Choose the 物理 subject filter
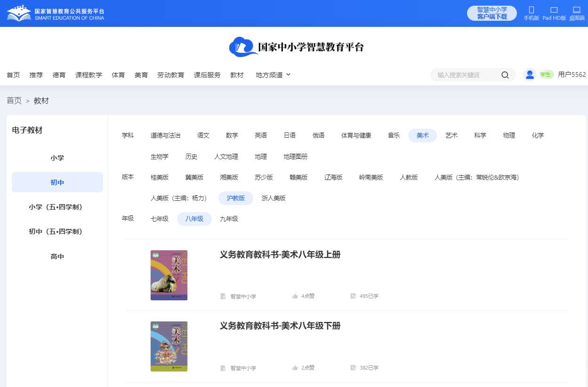The image size is (588, 387). (x=509, y=135)
